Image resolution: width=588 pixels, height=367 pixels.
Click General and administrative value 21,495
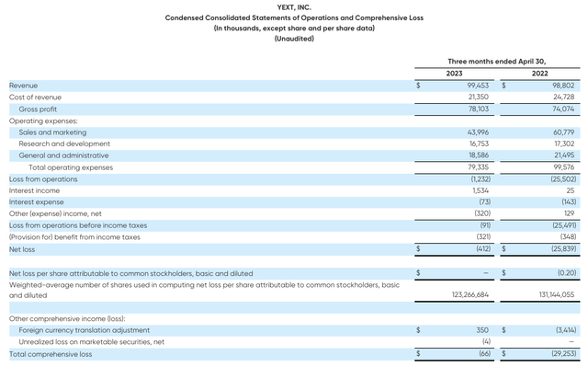coord(564,155)
